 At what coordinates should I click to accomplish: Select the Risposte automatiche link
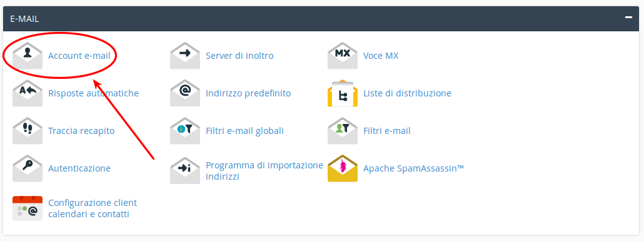coord(93,93)
